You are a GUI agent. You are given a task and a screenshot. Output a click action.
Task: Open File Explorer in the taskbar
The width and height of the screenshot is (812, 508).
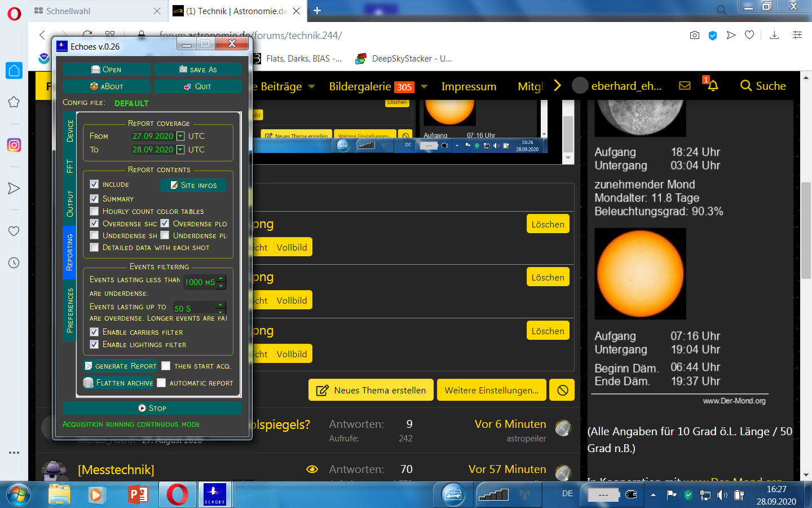pos(59,495)
